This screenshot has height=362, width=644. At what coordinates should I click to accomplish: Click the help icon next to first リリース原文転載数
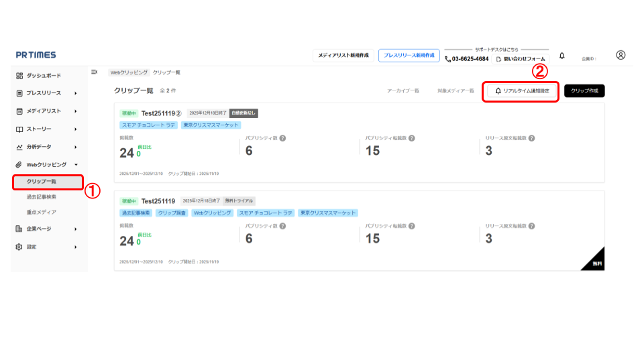click(x=531, y=138)
